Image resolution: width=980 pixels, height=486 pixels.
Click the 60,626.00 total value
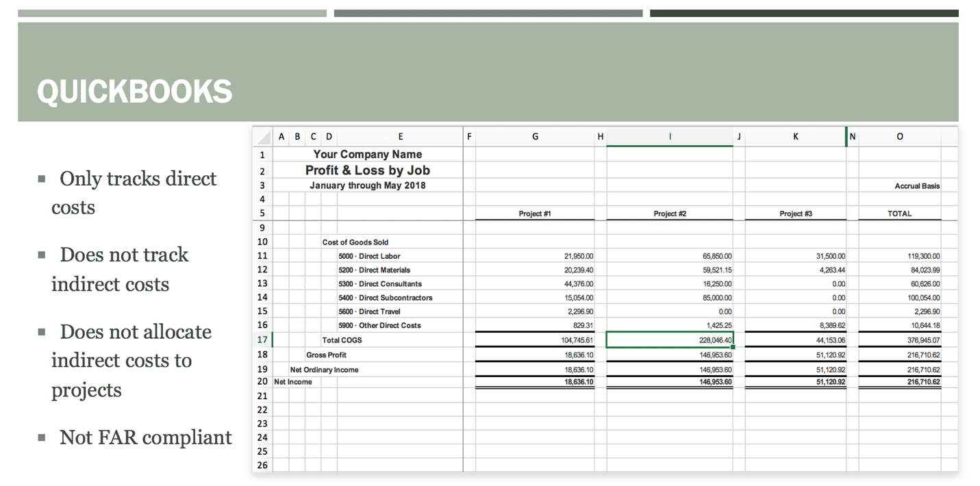coord(924,283)
